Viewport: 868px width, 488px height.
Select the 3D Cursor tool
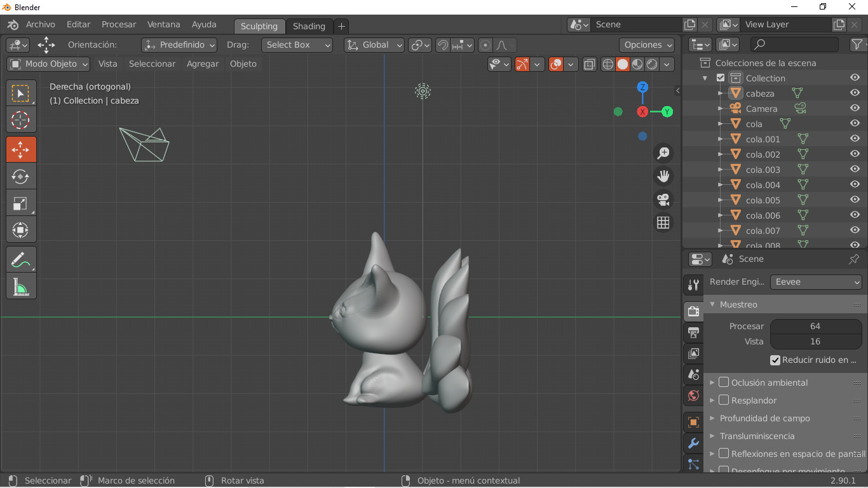coord(21,120)
